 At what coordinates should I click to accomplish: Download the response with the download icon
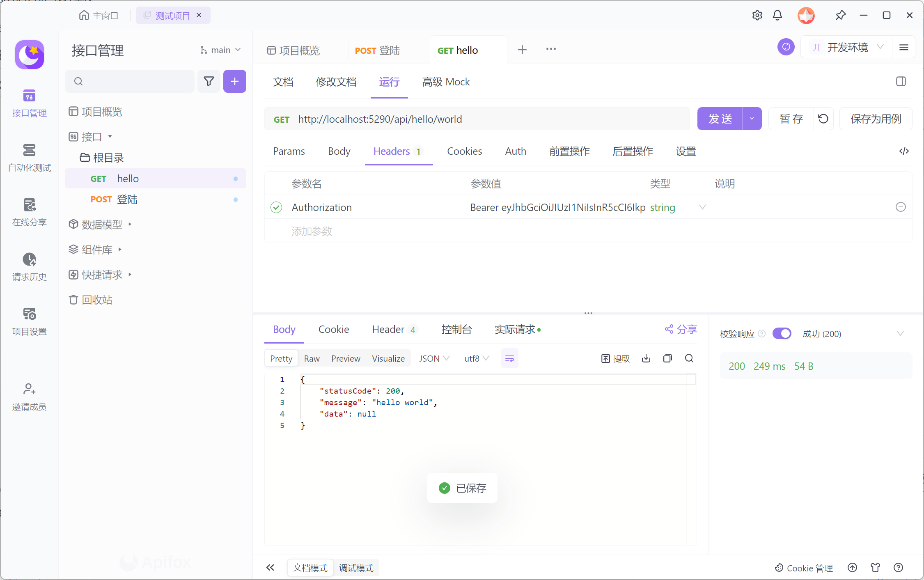[646, 358]
